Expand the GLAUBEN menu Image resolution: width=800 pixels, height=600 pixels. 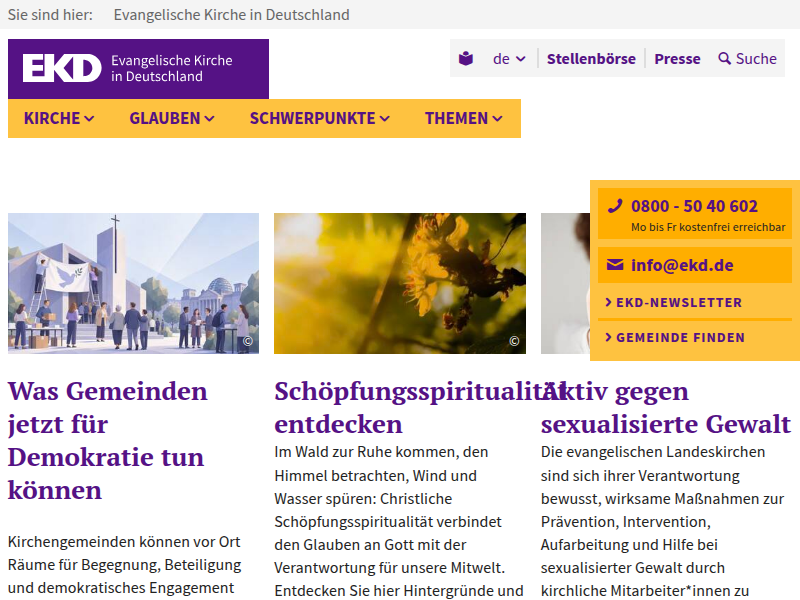(x=172, y=118)
